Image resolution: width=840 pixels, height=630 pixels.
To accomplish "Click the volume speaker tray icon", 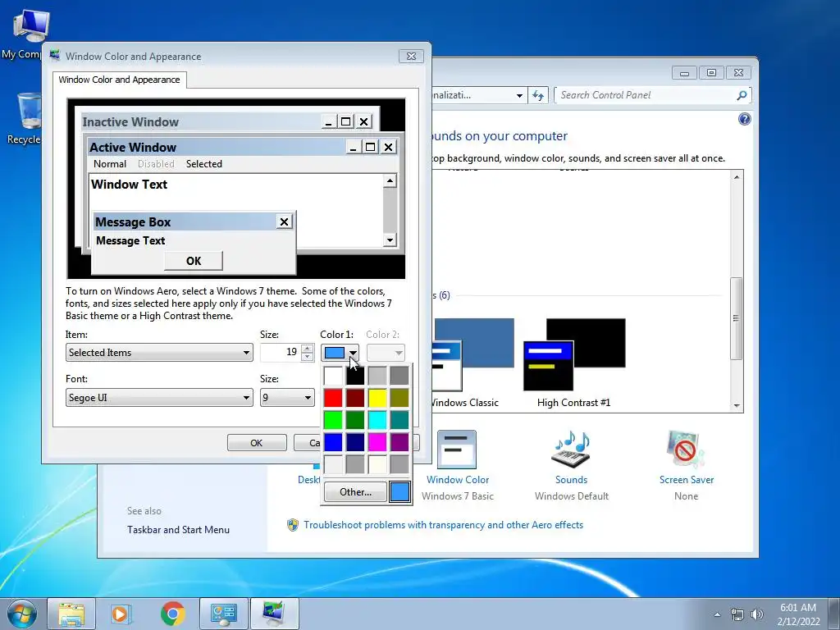I will coord(756,614).
